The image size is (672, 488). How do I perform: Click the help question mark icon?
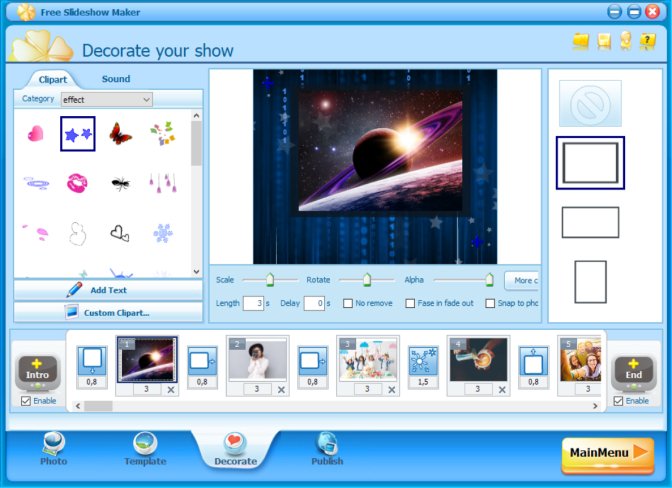[x=648, y=41]
